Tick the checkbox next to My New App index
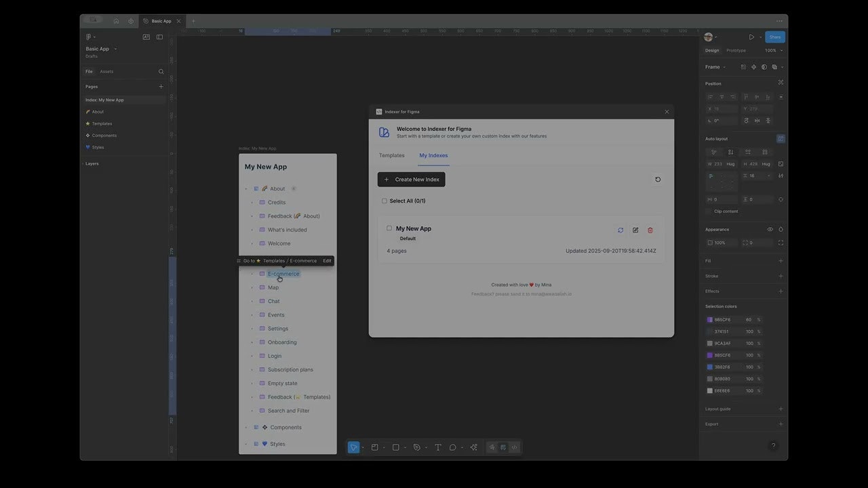Viewport: 868px width, 488px height. [389, 228]
